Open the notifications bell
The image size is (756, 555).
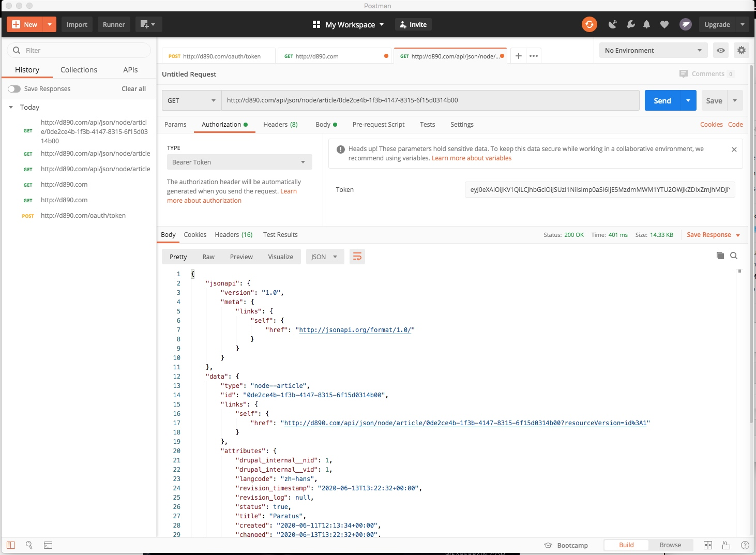pos(647,24)
